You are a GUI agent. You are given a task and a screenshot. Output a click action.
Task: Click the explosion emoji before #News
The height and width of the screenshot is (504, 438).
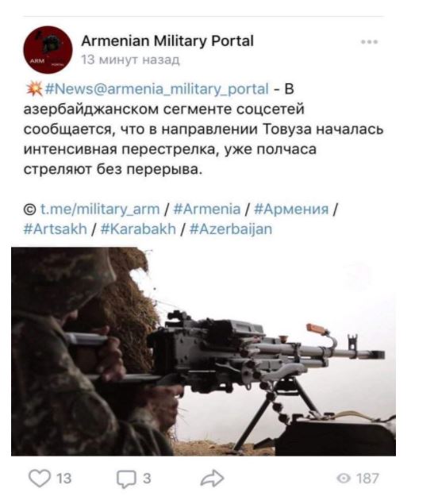pyautogui.click(x=34, y=89)
